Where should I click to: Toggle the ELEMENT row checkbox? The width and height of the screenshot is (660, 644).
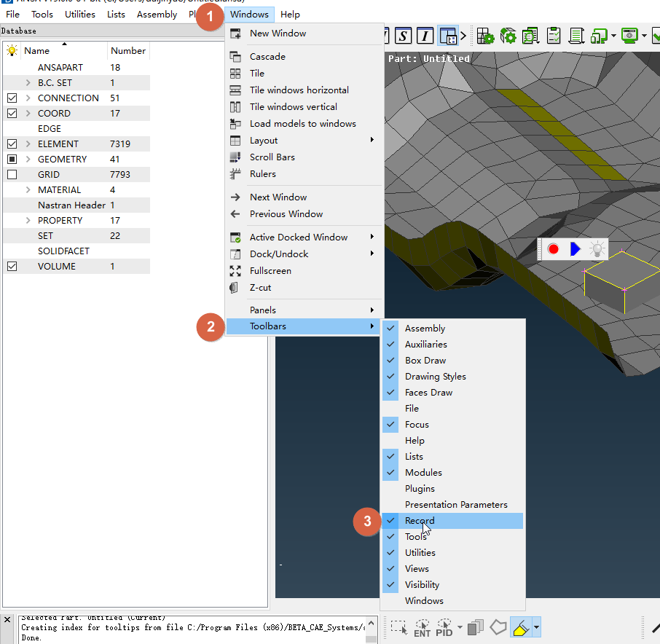coord(12,144)
